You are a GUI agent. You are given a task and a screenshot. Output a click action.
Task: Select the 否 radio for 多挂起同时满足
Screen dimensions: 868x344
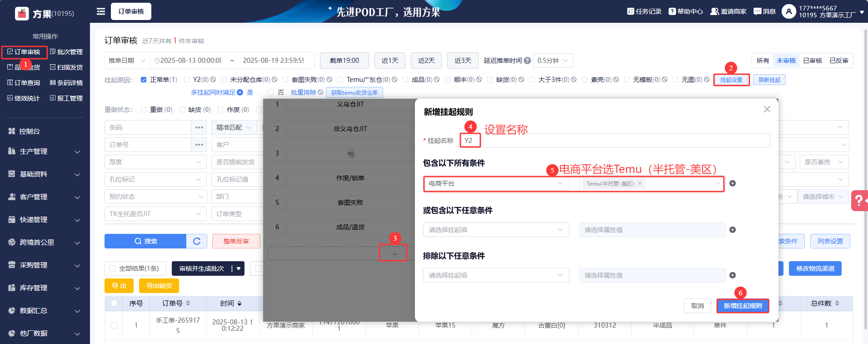tap(271, 92)
